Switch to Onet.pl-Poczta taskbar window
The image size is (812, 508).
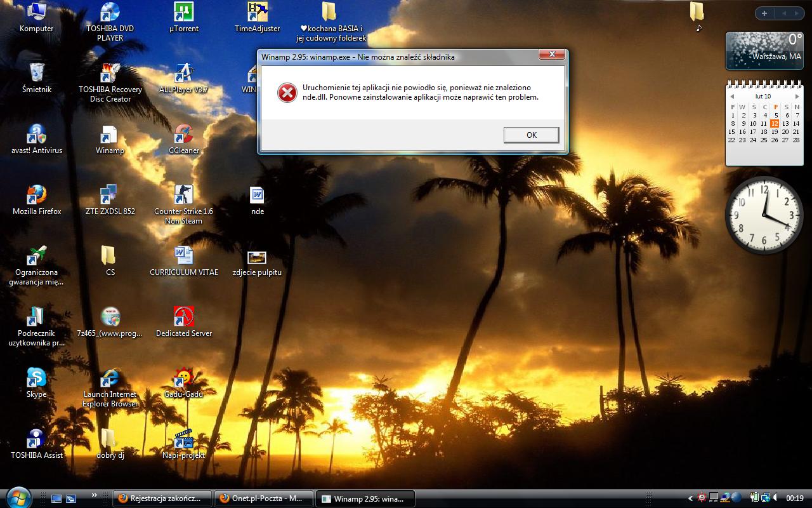click(x=263, y=498)
